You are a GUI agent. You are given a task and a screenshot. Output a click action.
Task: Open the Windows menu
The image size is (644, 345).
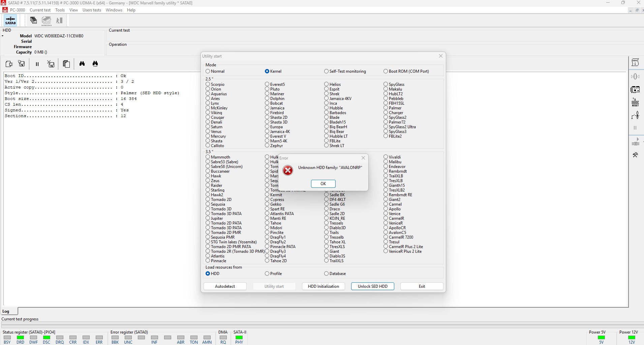coord(114,10)
